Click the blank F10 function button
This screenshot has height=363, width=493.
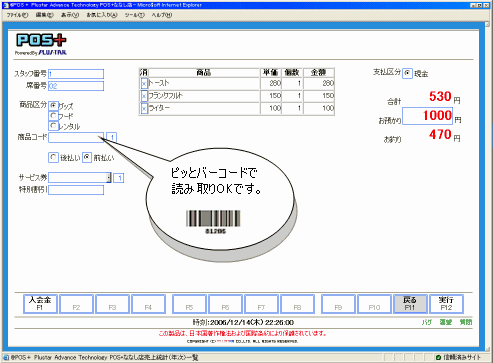point(374,304)
